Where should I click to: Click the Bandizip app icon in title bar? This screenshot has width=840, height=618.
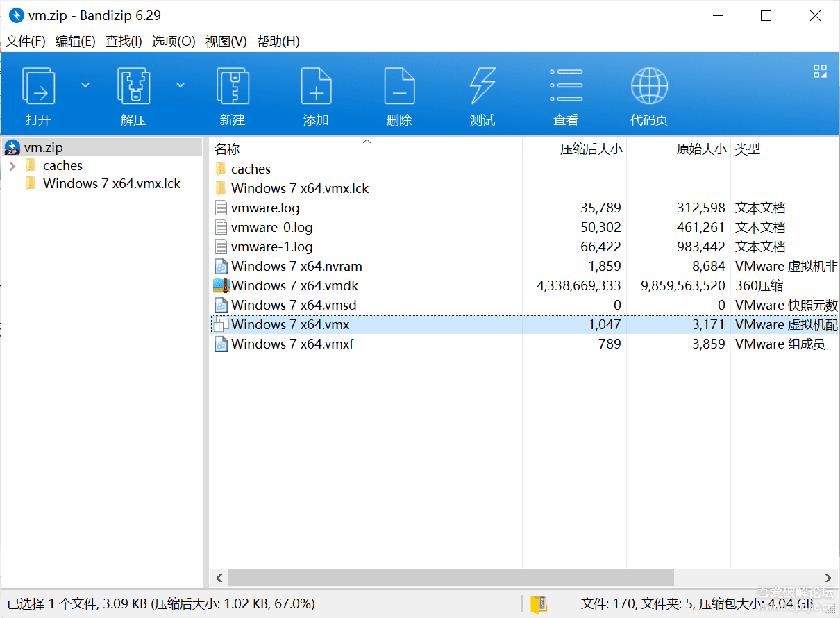point(16,15)
